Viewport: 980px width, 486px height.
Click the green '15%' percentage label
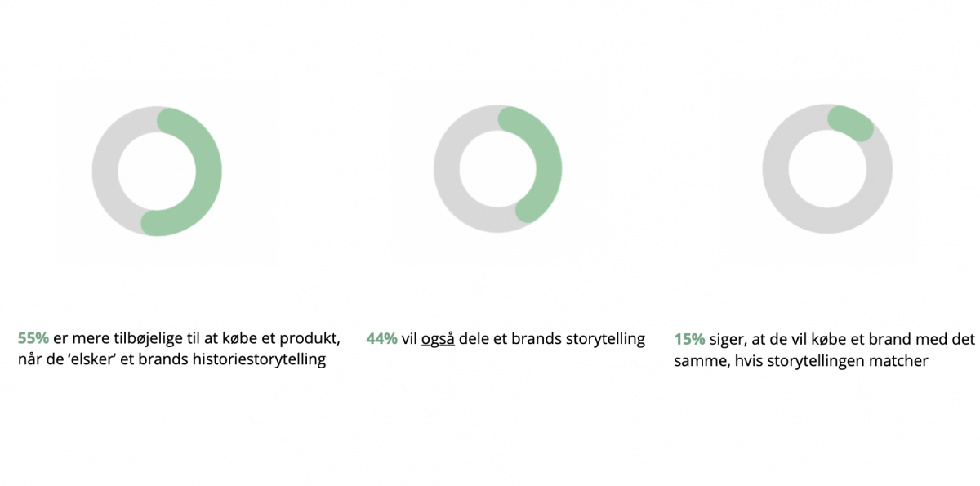point(689,339)
